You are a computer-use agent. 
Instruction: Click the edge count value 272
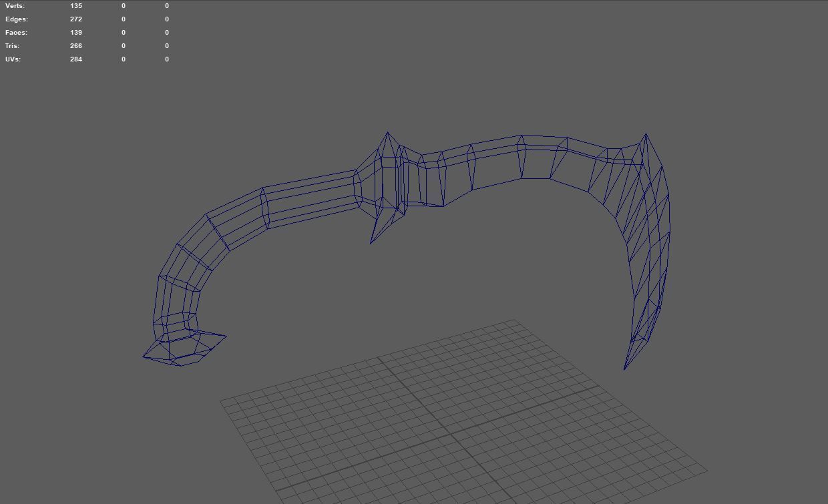[x=76, y=19]
